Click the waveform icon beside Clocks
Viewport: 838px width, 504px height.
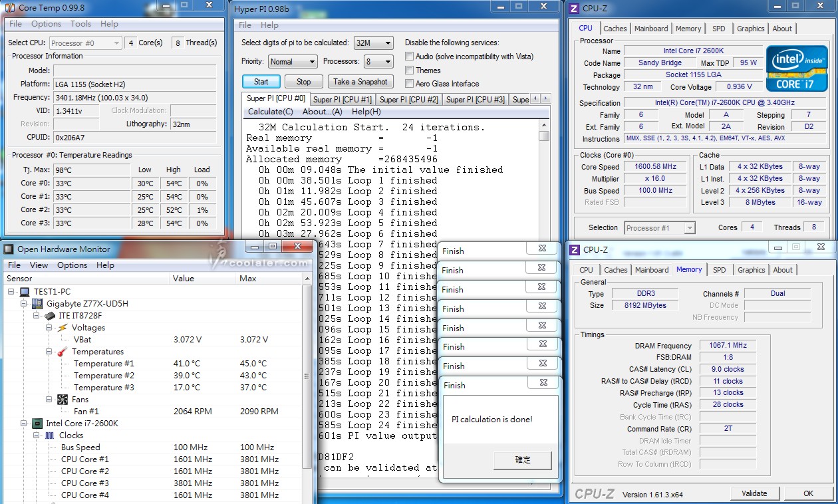(50, 436)
